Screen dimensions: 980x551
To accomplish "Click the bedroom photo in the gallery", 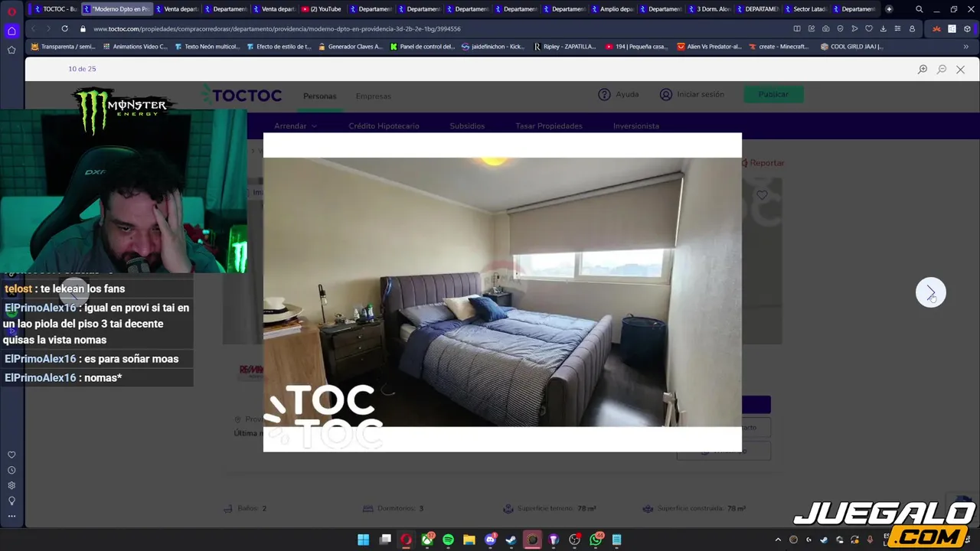I will pyautogui.click(x=502, y=292).
